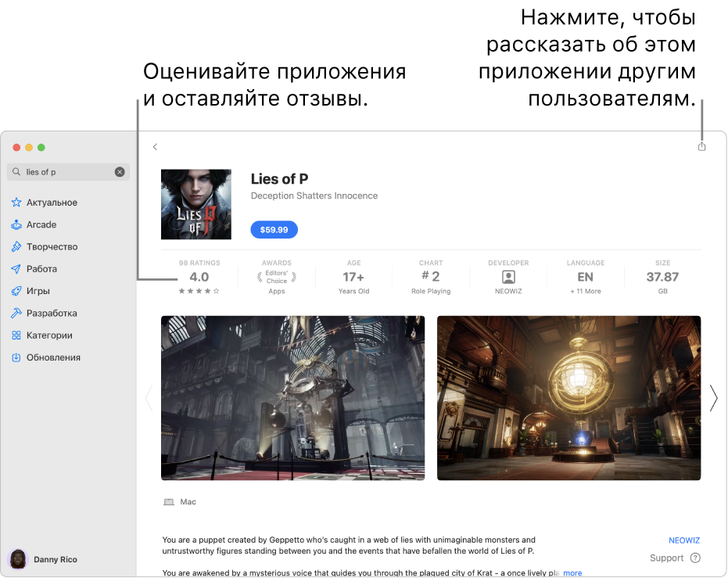Click the 17+ age rating

(353, 277)
